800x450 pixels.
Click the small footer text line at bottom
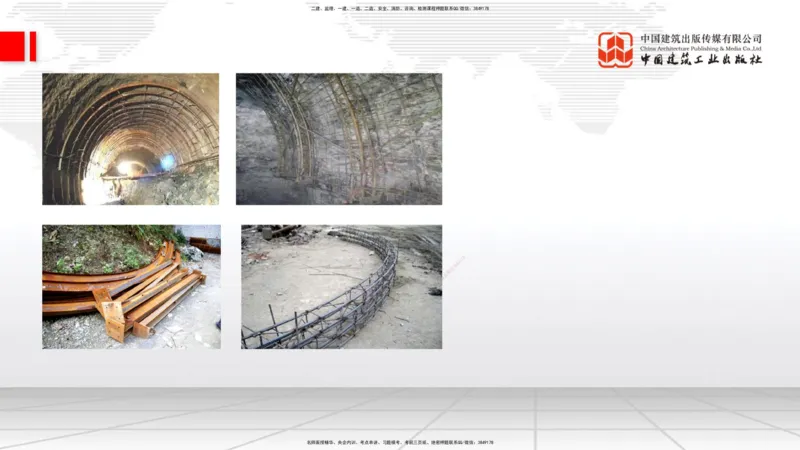tap(400, 441)
